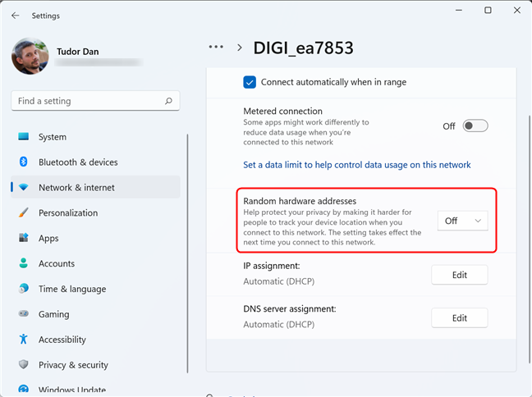This screenshot has height=397, width=532.
Task: Edit IP assignment
Action: [460, 275]
